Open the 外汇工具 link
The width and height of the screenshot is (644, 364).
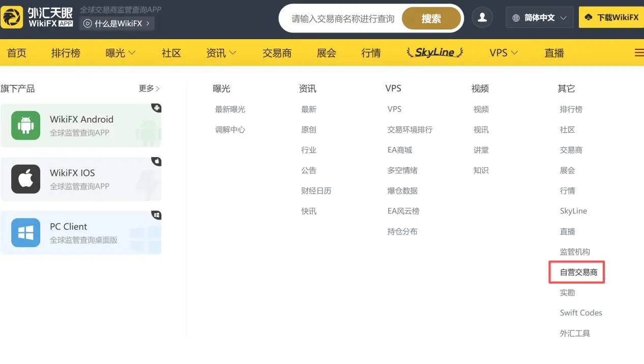[x=575, y=333]
